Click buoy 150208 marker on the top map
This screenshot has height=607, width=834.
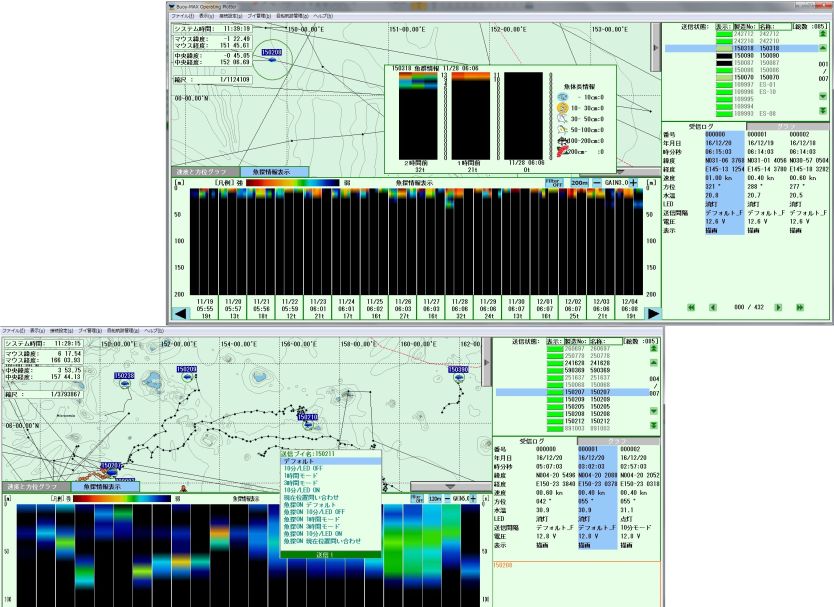[x=270, y=52]
